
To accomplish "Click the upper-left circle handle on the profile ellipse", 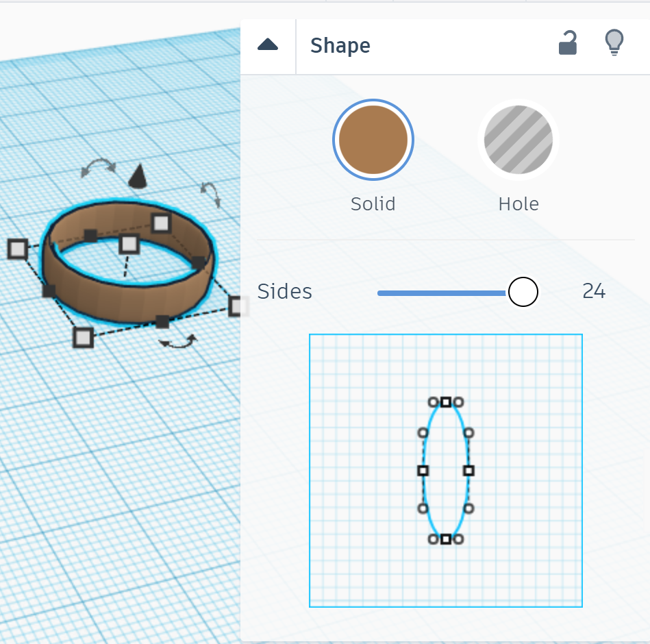I will tap(423, 433).
